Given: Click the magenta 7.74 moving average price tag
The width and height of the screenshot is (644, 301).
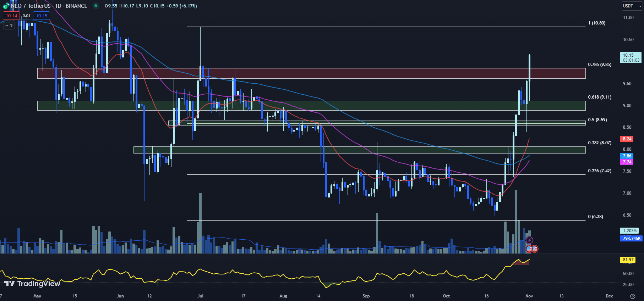Looking at the screenshot, I should 627,162.
